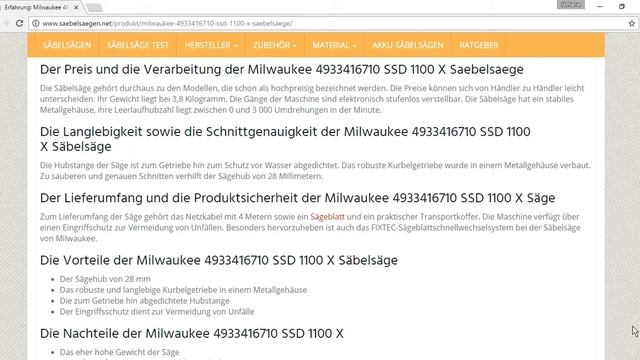Click bullet 'Das robuste und langlebige Kurbelgetriebe'

183,290
